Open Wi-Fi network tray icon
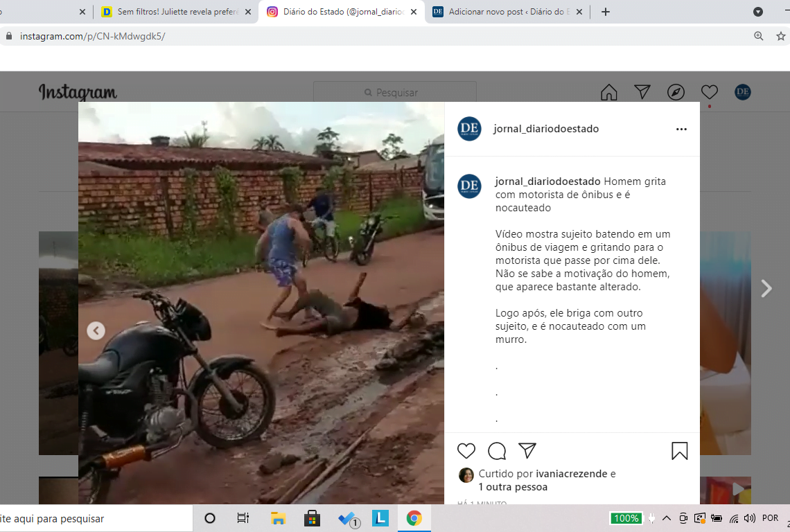This screenshot has width=790, height=532. coord(734,518)
